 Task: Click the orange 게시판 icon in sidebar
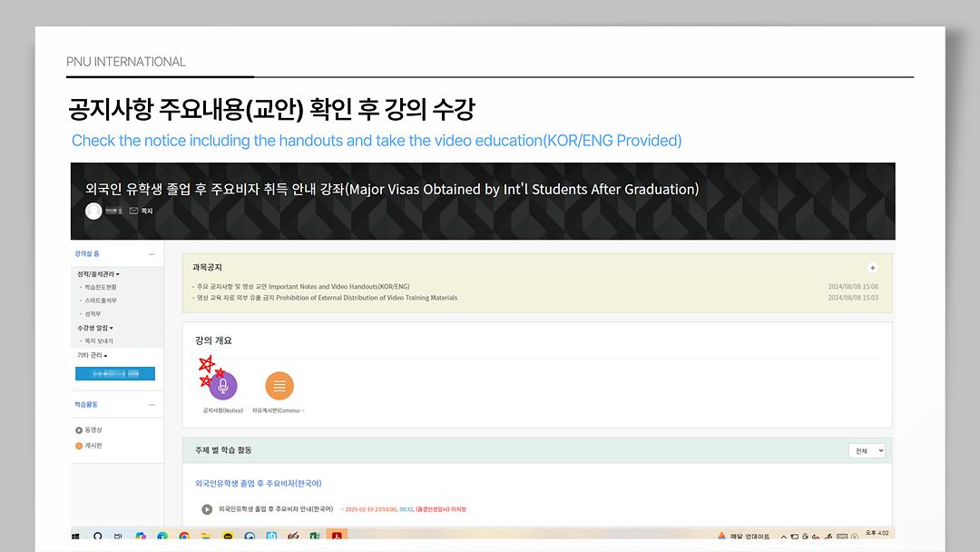(79, 446)
